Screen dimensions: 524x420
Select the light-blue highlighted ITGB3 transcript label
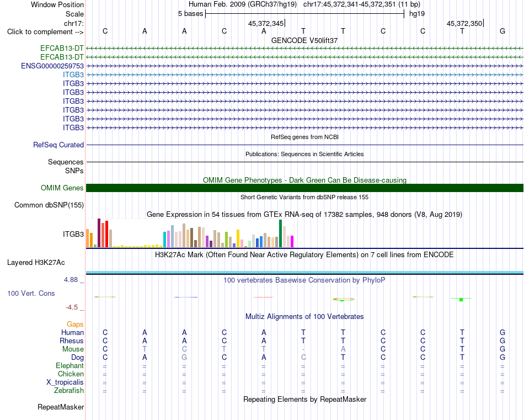point(73,75)
